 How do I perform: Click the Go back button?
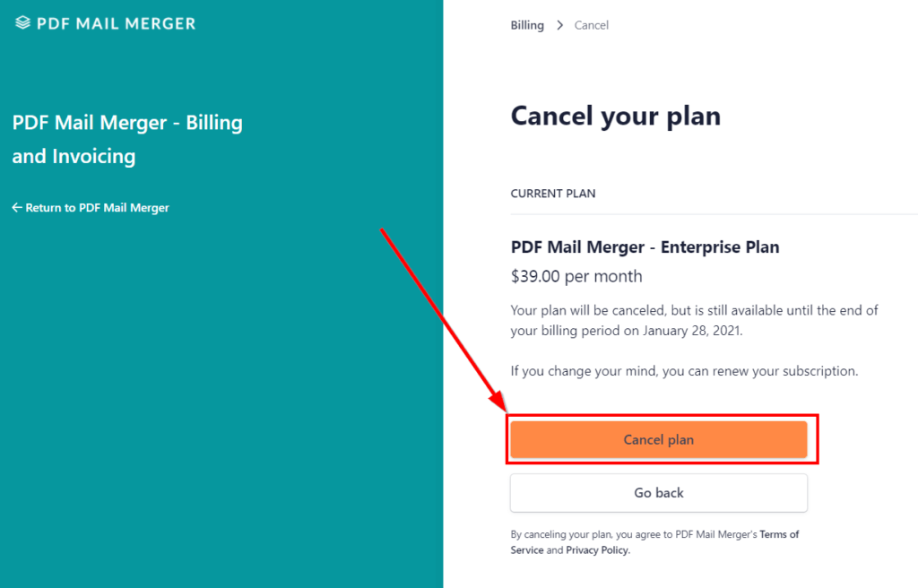coord(658,492)
